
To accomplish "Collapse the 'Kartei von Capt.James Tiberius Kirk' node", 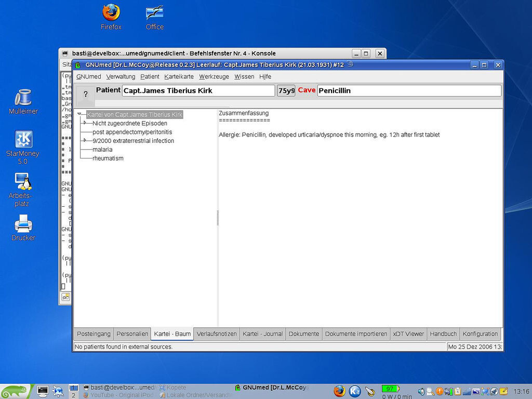I will pos(79,114).
